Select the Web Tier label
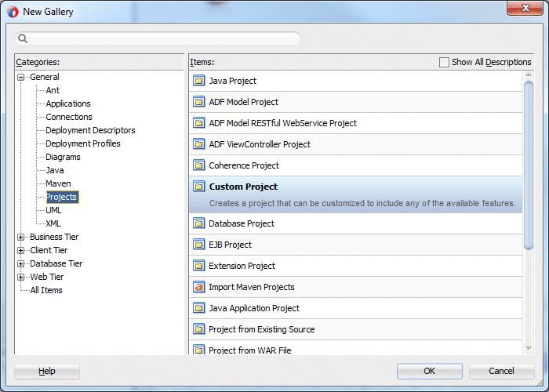The image size is (549, 392). click(x=47, y=277)
